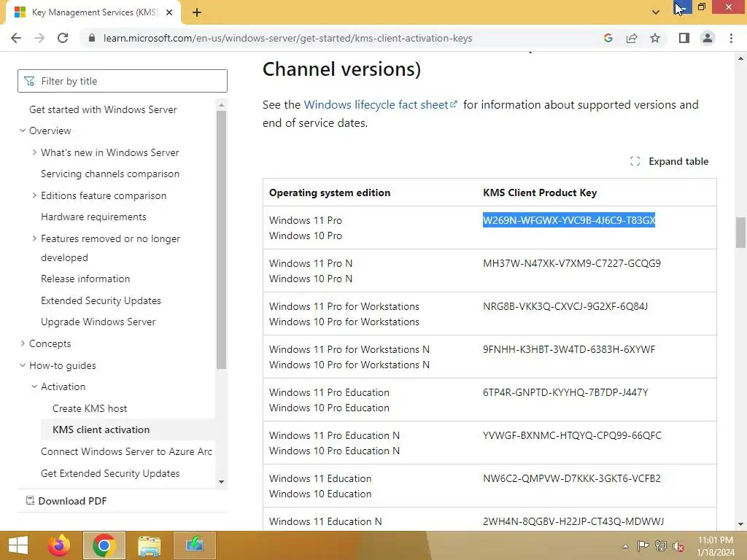Open the browser side panel
The width and height of the screenshot is (747, 560).
point(684,38)
